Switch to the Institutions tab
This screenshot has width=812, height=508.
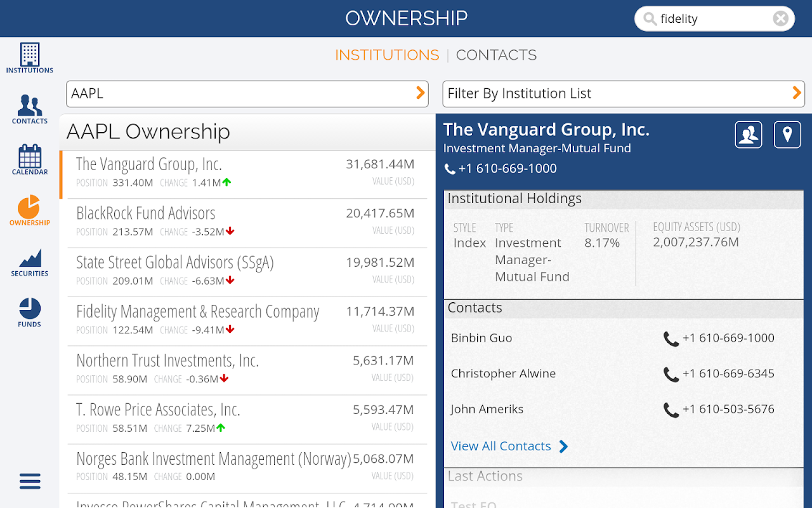(x=387, y=55)
